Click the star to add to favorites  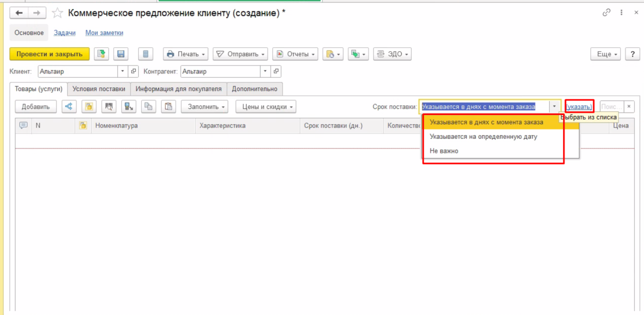tap(57, 13)
